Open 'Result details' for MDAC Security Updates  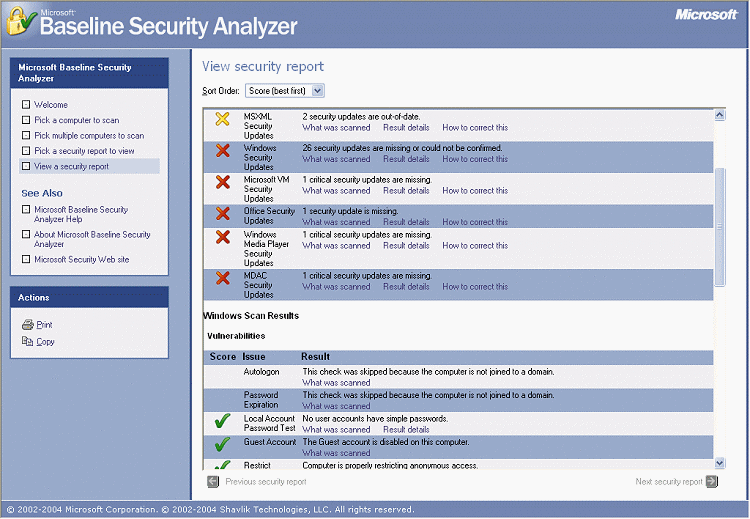[406, 287]
